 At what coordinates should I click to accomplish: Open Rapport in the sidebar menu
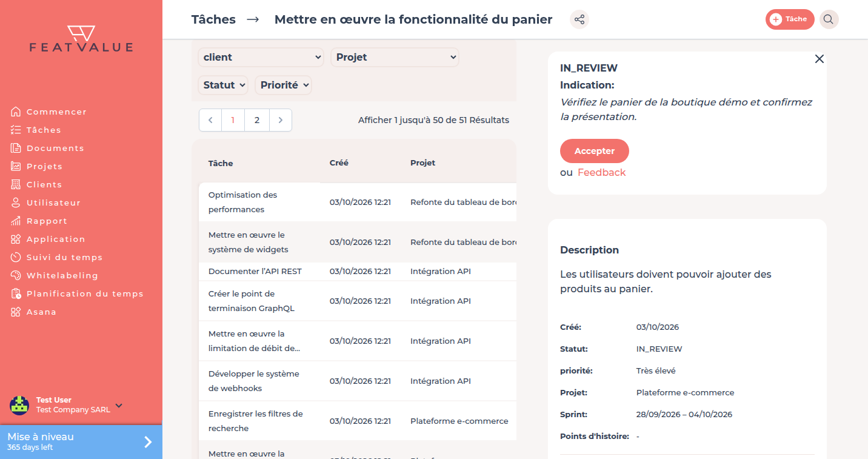tap(47, 221)
